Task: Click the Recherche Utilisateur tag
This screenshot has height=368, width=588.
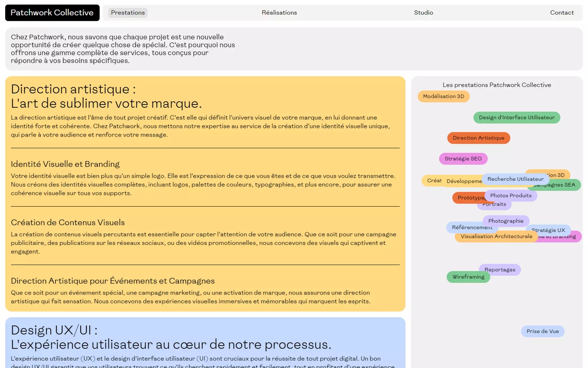Action: point(515,179)
